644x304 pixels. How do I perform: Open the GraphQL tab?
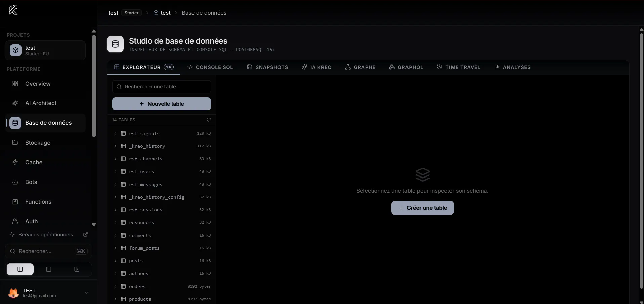coord(406,67)
